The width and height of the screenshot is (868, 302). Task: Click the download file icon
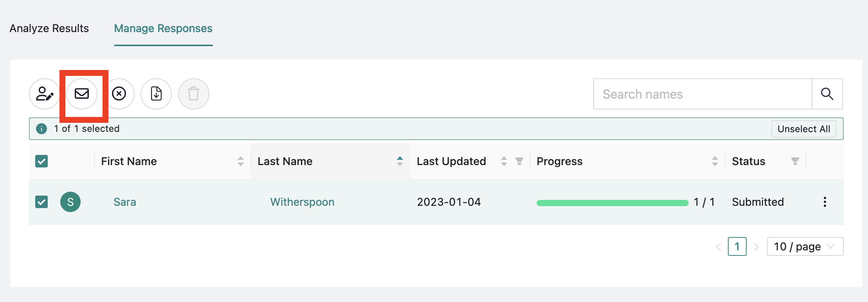[156, 94]
